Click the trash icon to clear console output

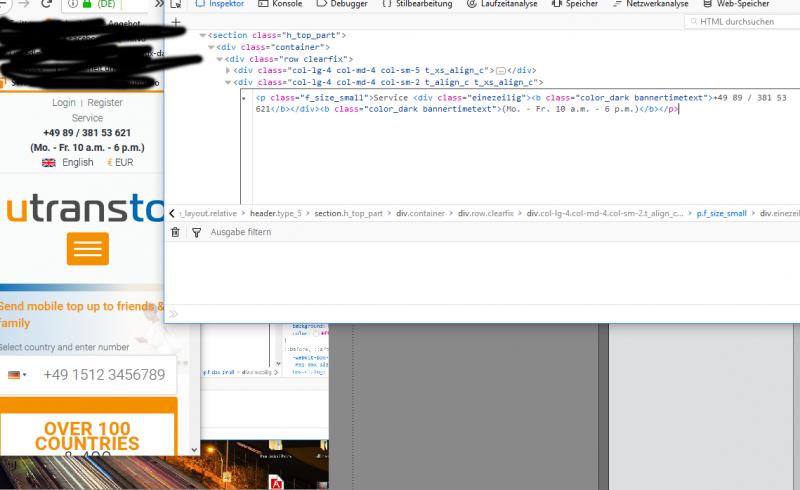(x=176, y=232)
